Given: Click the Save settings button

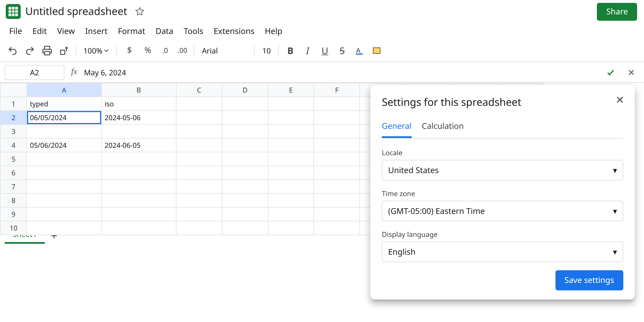Looking at the screenshot, I should pos(589,280).
